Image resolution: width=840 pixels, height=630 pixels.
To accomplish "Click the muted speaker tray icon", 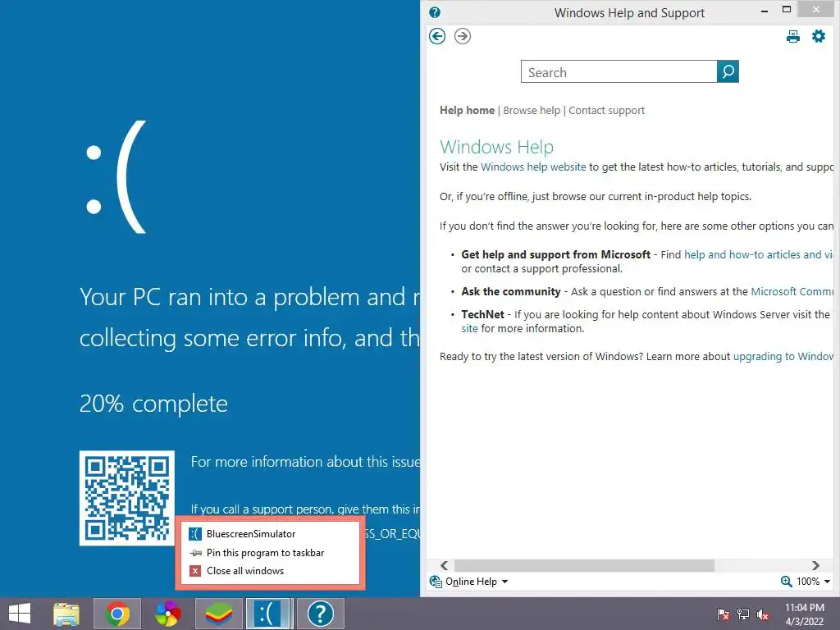I will 763,614.
